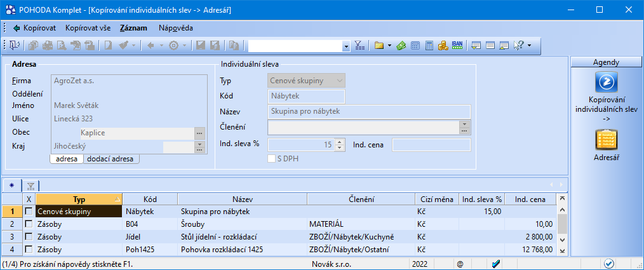Expand the gear icon dropdown arrow
This screenshot has width=644, height=270.
point(184,46)
